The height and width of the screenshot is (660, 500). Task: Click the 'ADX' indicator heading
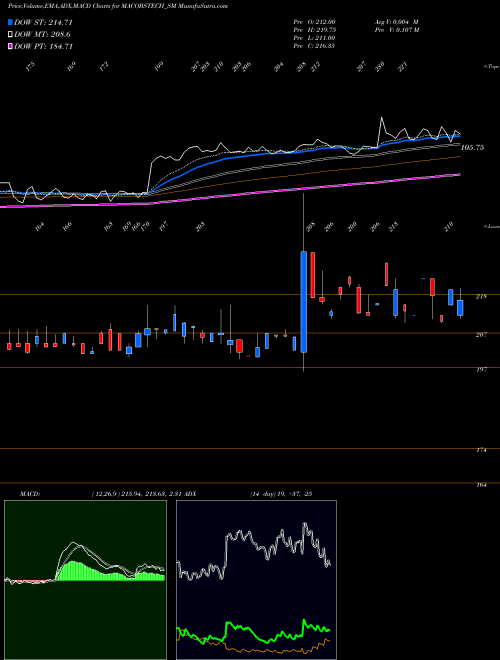pos(190,494)
